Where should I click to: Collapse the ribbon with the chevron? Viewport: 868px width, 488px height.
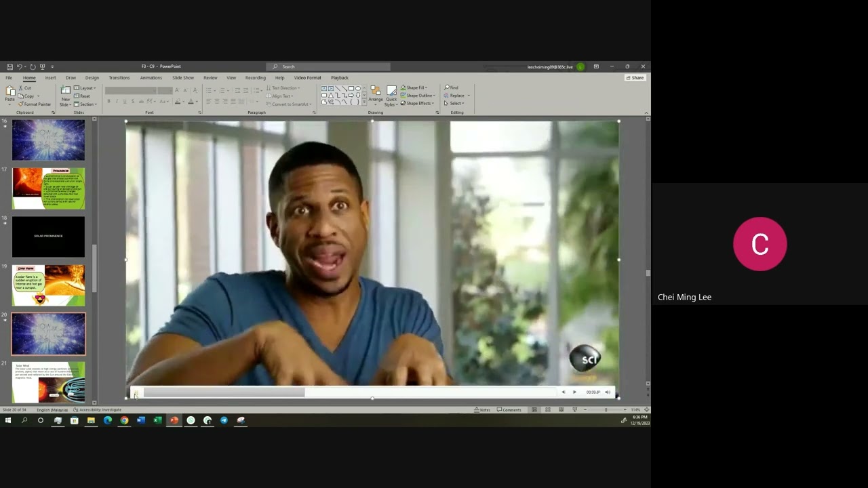pos(646,113)
